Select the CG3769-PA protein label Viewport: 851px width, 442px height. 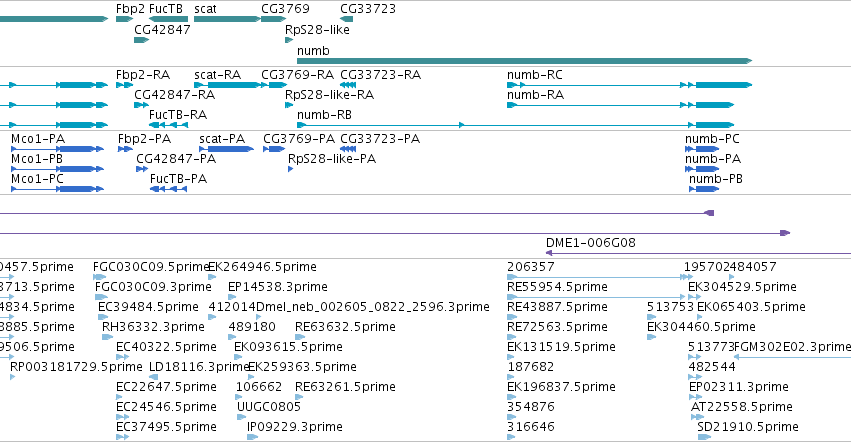coord(299,139)
